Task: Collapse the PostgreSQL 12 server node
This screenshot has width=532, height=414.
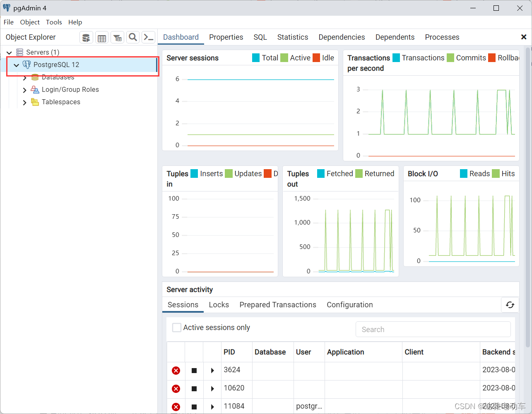Action: 17,65
